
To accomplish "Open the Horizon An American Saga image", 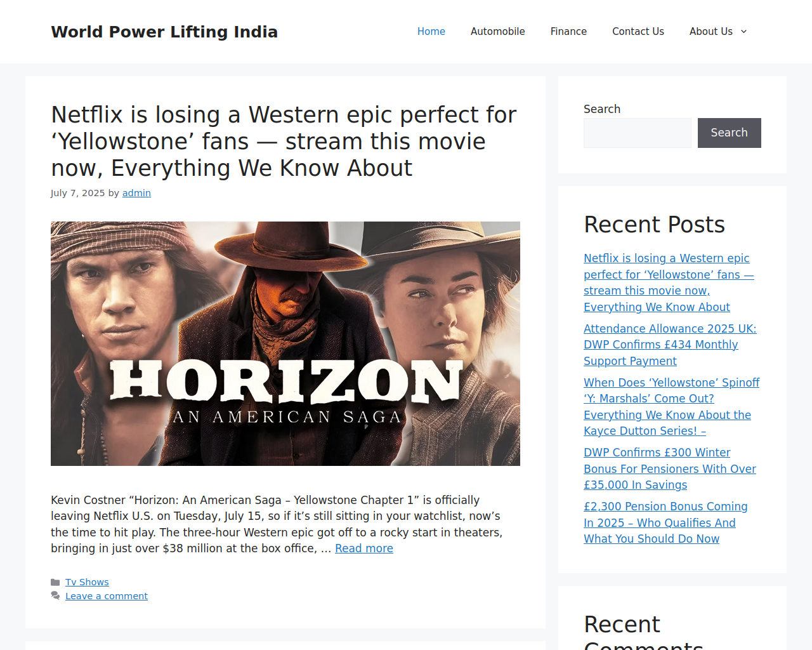I will click(285, 343).
